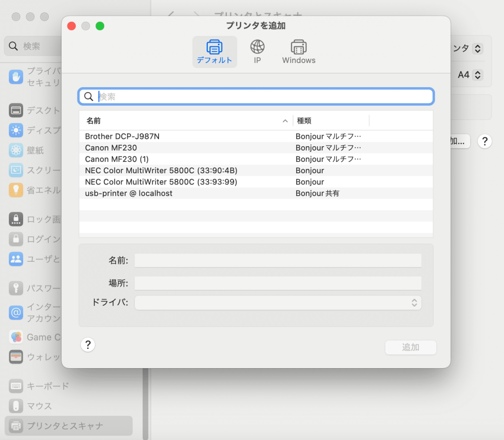Select NEC Color MultiWriter 5800C (33:90:4B)
Image resolution: width=504 pixels, height=440 pixels.
point(256,171)
